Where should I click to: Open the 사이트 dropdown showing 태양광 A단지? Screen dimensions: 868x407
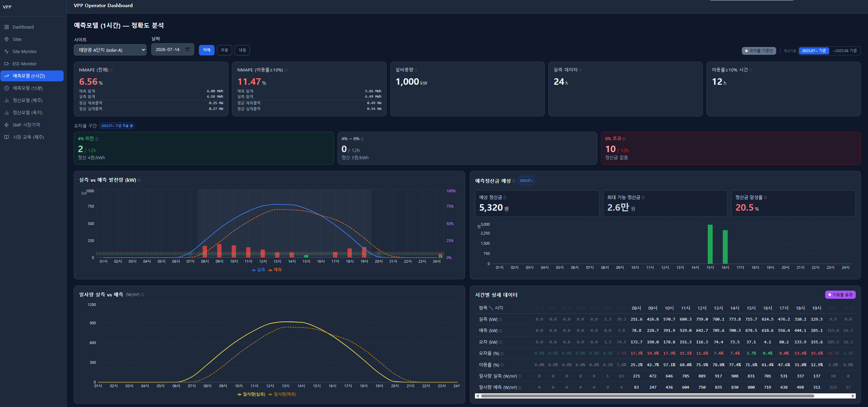pos(110,50)
